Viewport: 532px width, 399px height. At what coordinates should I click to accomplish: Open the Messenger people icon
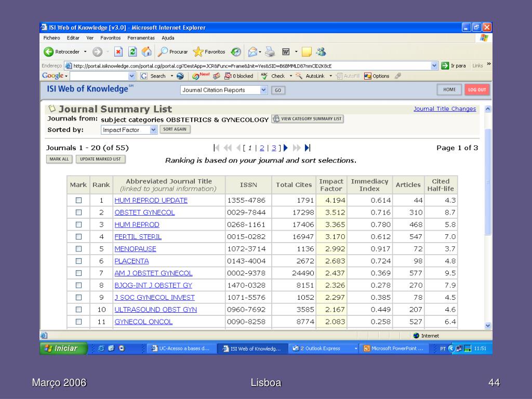coord(321,51)
